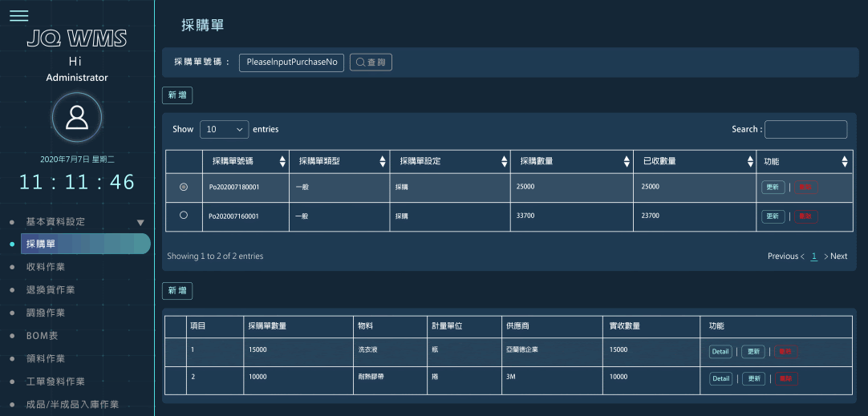The width and height of the screenshot is (868, 416).
Task: Sort by 採購數量 column arrows
Action: [x=627, y=162]
